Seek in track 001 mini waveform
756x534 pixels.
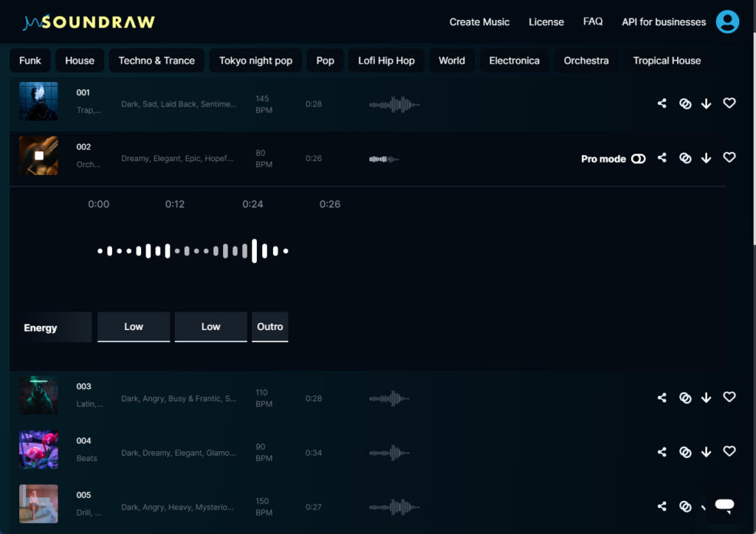click(394, 104)
